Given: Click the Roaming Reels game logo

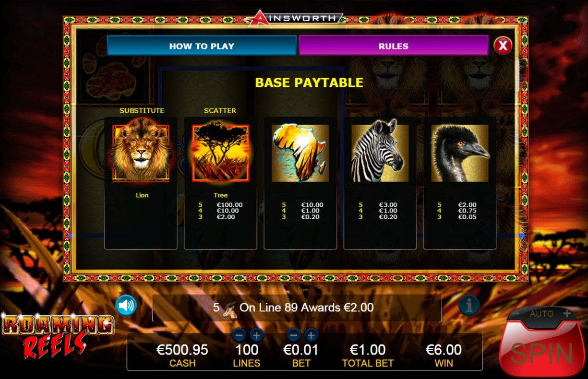Looking at the screenshot, I should (57, 336).
